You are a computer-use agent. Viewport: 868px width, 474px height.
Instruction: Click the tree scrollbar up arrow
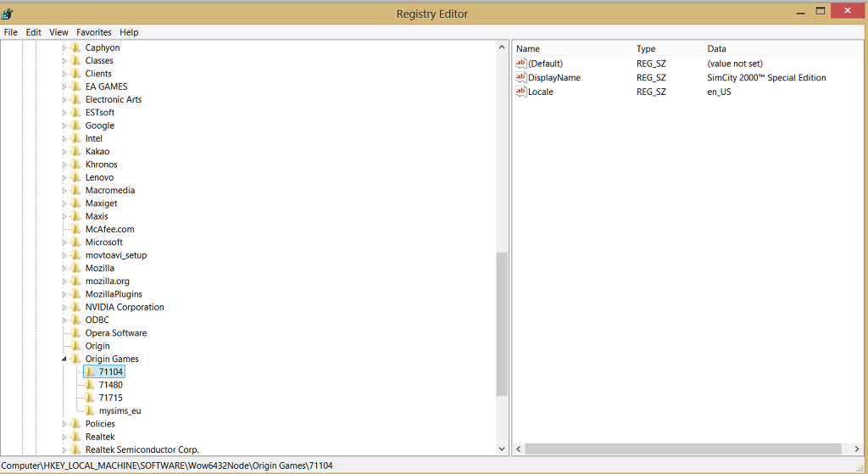pyautogui.click(x=502, y=47)
